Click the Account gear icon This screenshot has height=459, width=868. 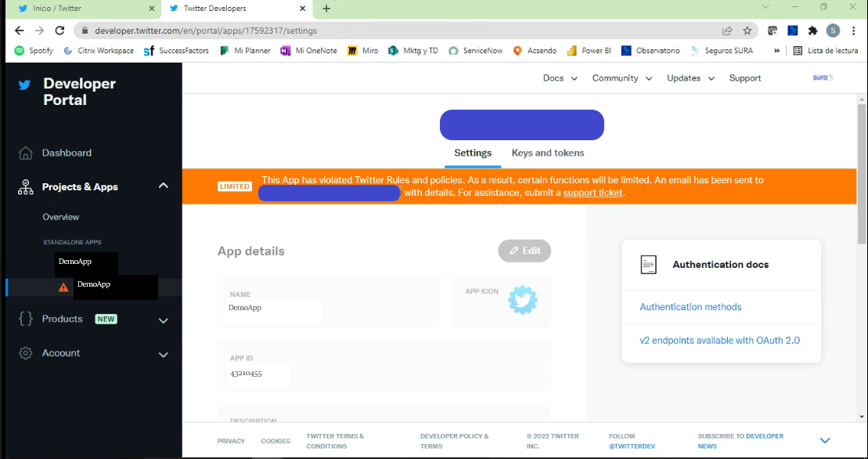[x=26, y=353]
